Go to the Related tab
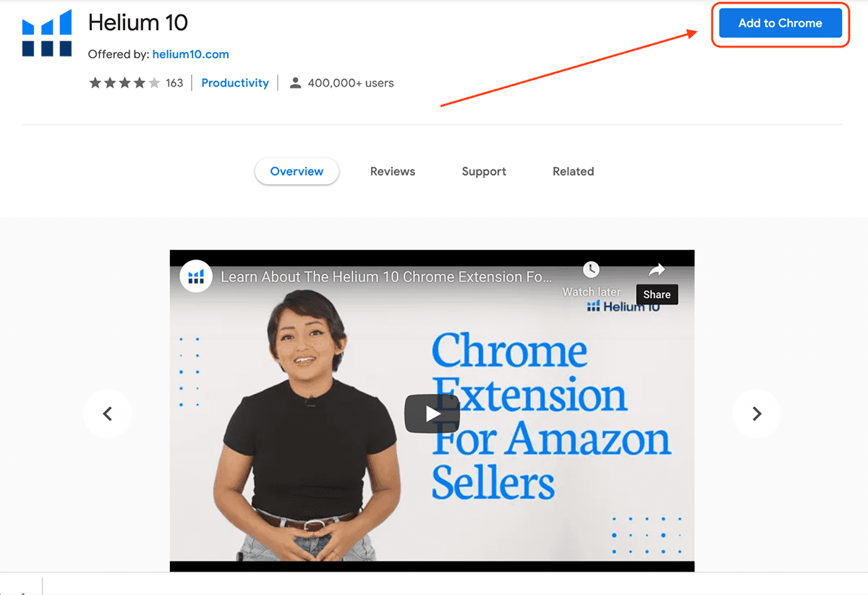 click(x=574, y=171)
